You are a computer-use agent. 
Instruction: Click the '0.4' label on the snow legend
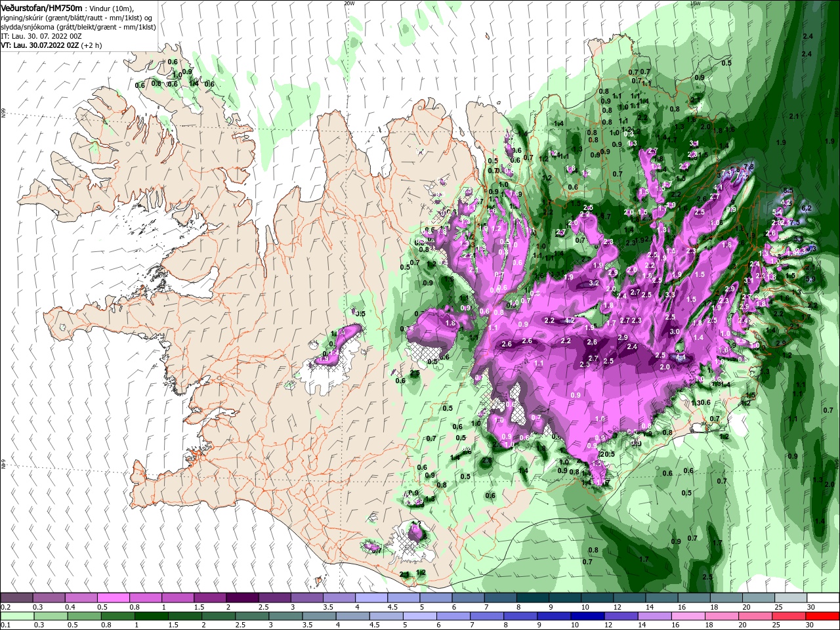pos(70,607)
